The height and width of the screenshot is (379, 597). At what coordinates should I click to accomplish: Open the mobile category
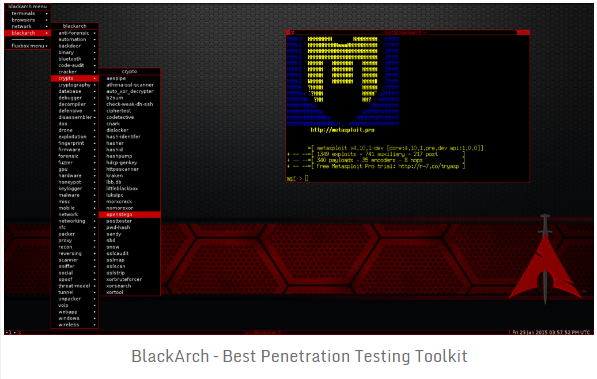75,208
